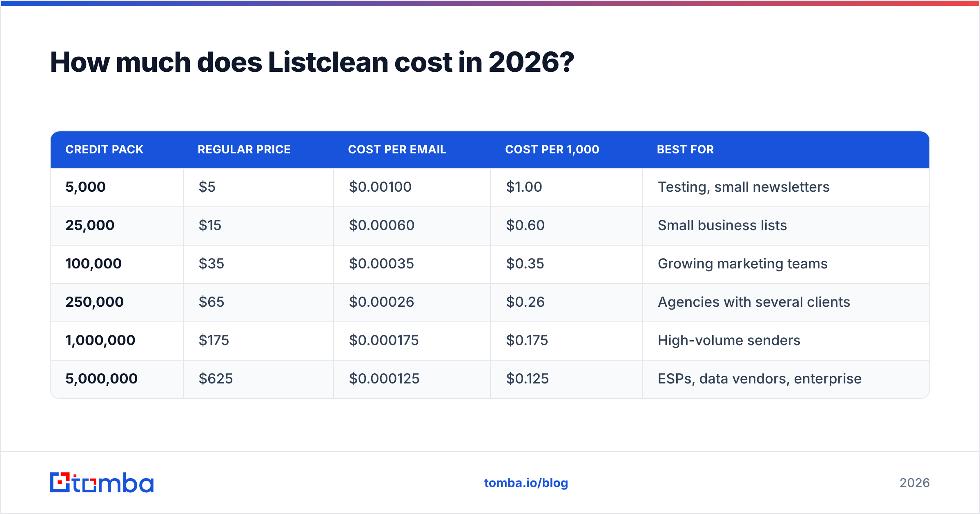Click the $0.00100 cost per email
This screenshot has width=980, height=514.
380,187
